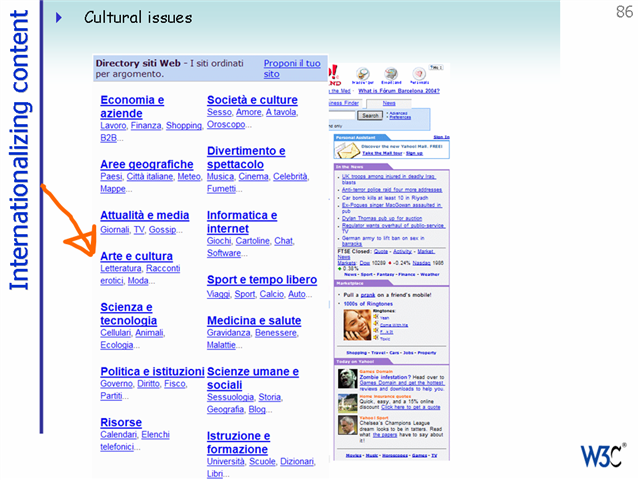
Task: Follow the Proponi il tuo sito link
Action: pyautogui.click(x=291, y=68)
